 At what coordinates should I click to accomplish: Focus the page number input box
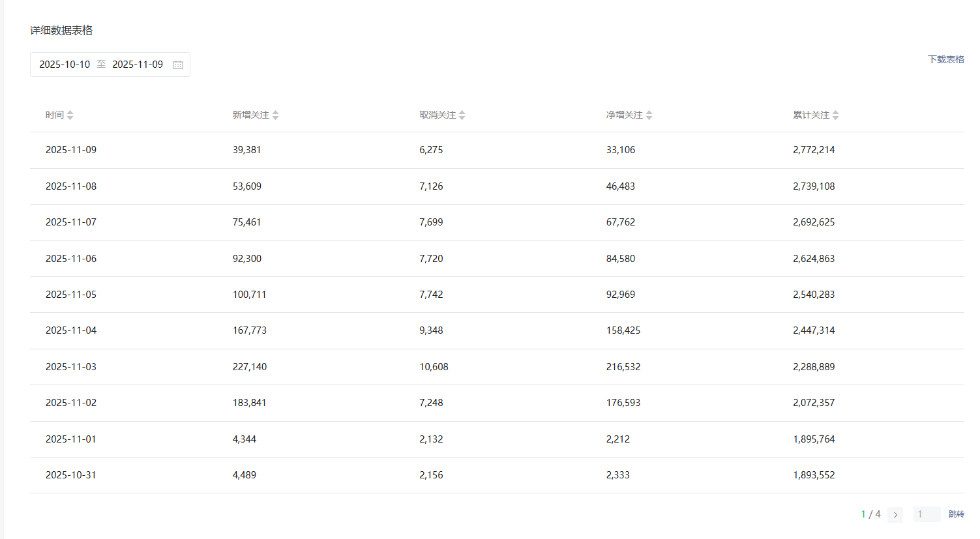click(x=926, y=515)
